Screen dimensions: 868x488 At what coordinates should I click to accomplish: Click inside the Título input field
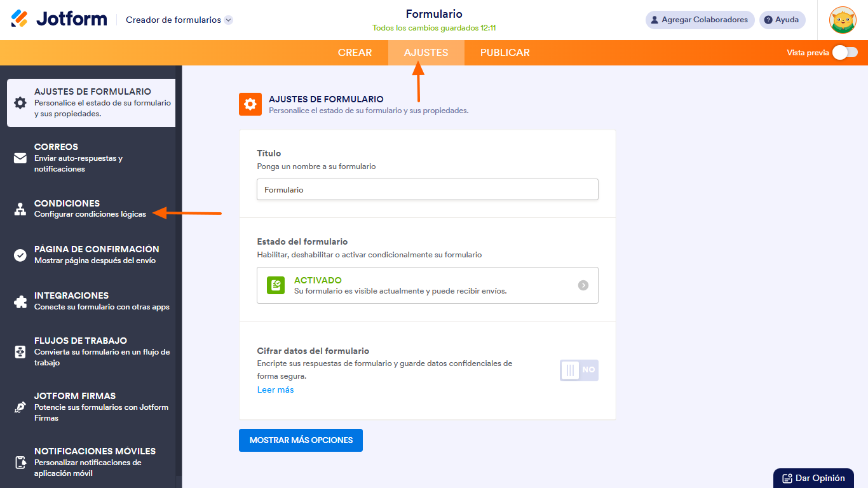pyautogui.click(x=427, y=189)
